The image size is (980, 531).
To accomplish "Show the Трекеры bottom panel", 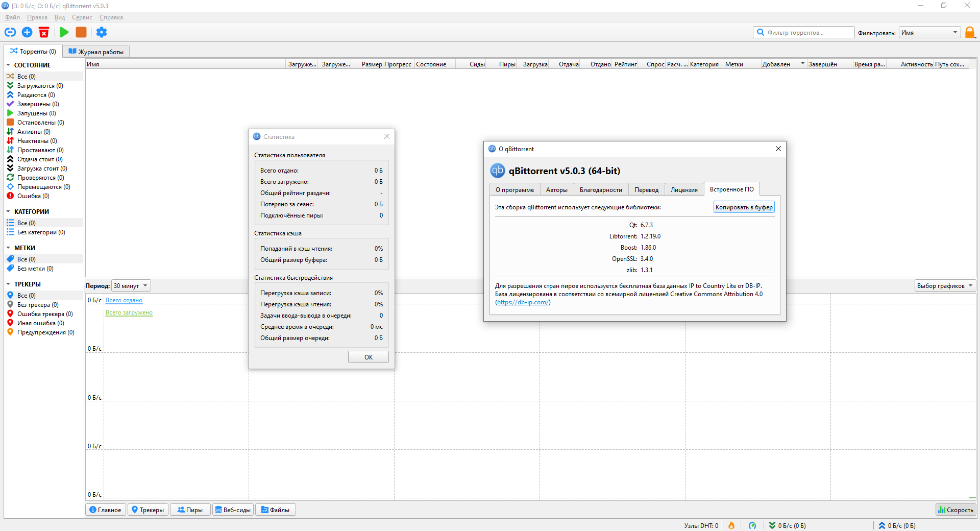I will click(148, 510).
